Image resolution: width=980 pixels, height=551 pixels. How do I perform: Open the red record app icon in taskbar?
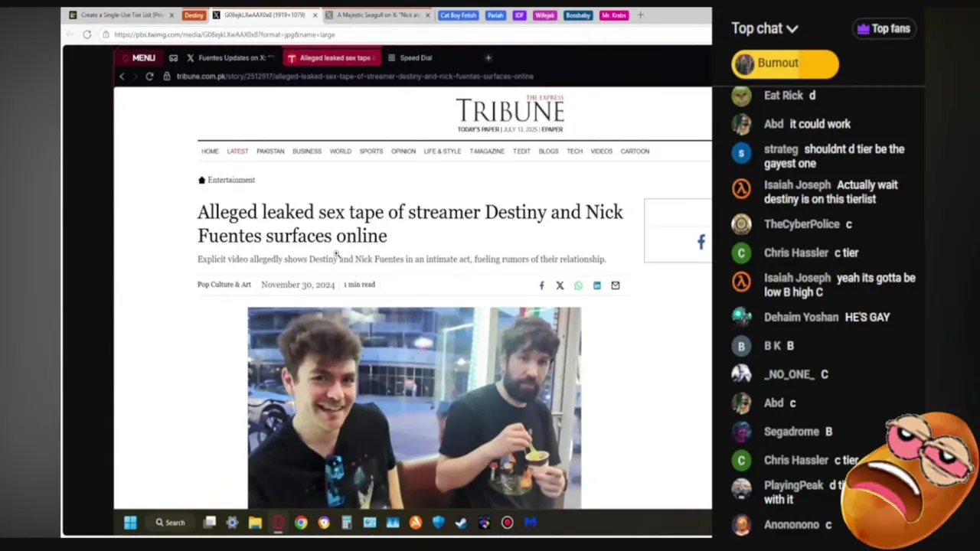pyautogui.click(x=508, y=523)
